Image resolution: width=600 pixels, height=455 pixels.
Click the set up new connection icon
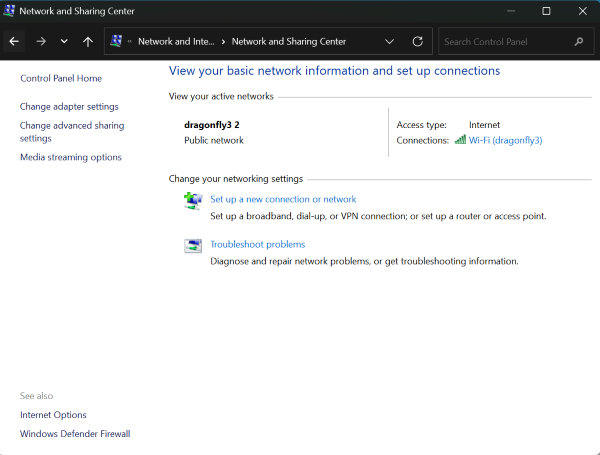click(193, 201)
